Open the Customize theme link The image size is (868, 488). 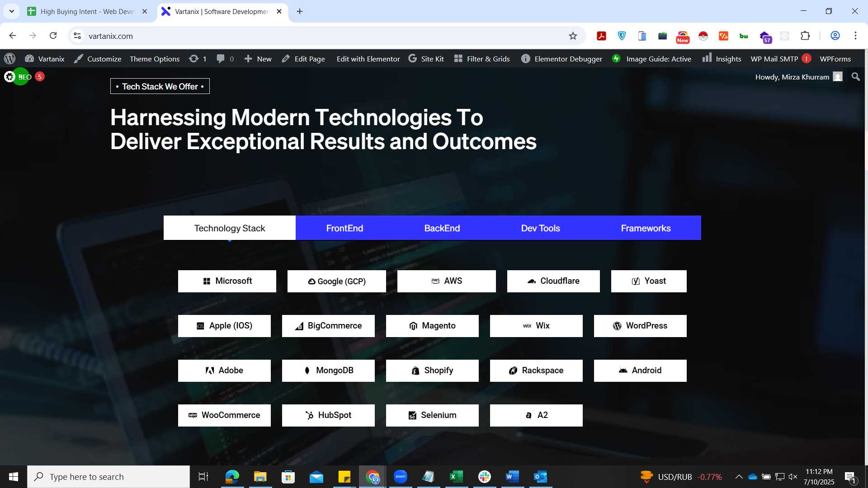click(x=98, y=59)
